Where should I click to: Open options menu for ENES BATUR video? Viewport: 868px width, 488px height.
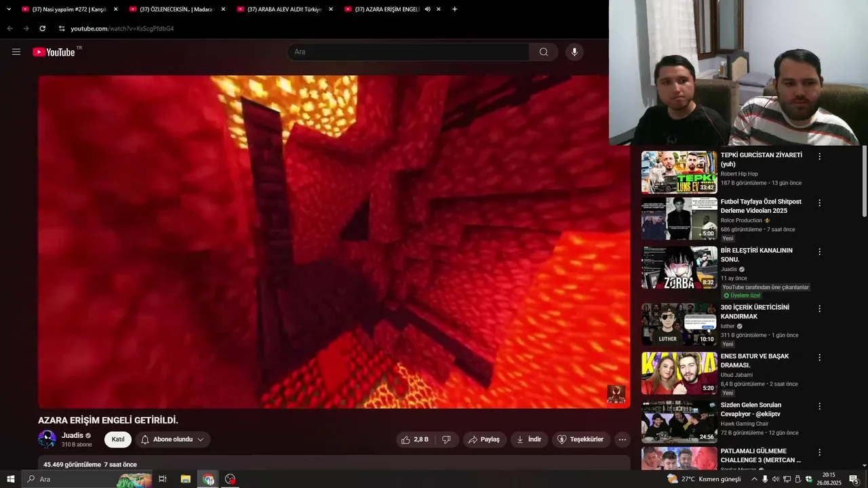tap(819, 357)
